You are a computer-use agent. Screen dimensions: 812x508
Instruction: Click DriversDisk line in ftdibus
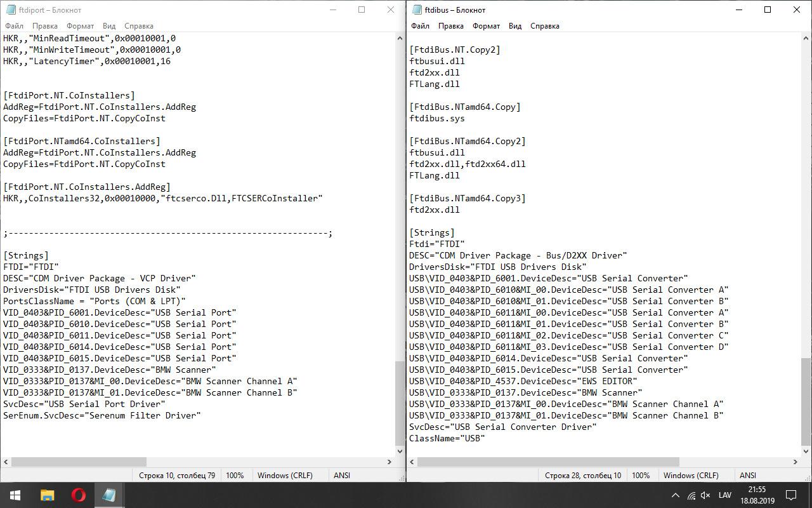(498, 267)
